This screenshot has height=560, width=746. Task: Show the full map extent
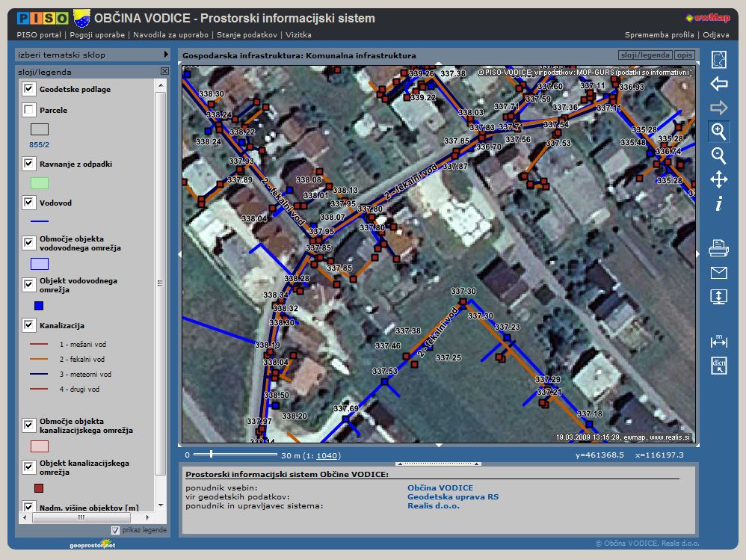pos(718,60)
